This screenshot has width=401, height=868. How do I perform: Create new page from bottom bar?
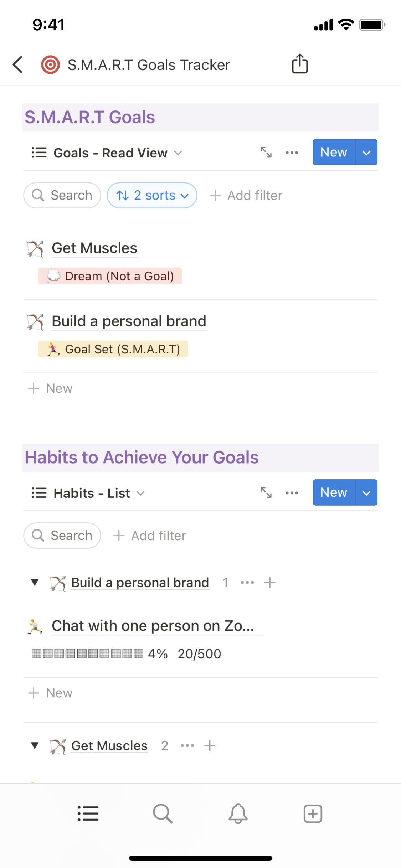(x=313, y=813)
